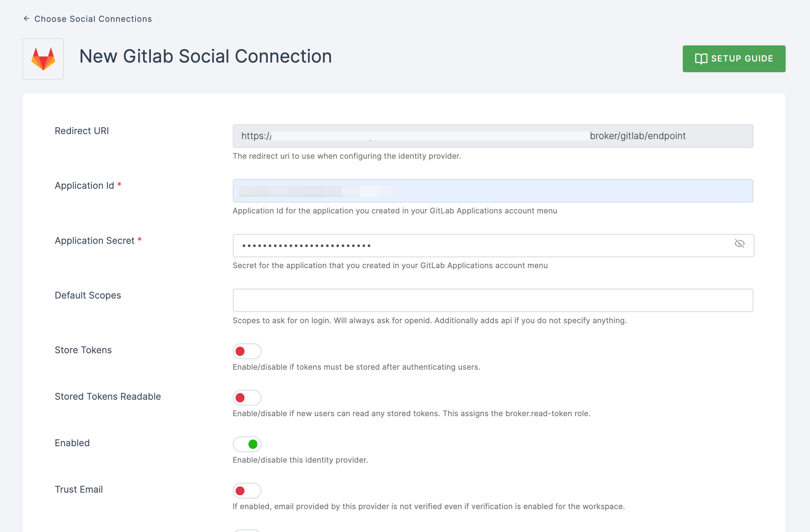Click the back arrow icon
810x532 pixels.
(x=26, y=19)
